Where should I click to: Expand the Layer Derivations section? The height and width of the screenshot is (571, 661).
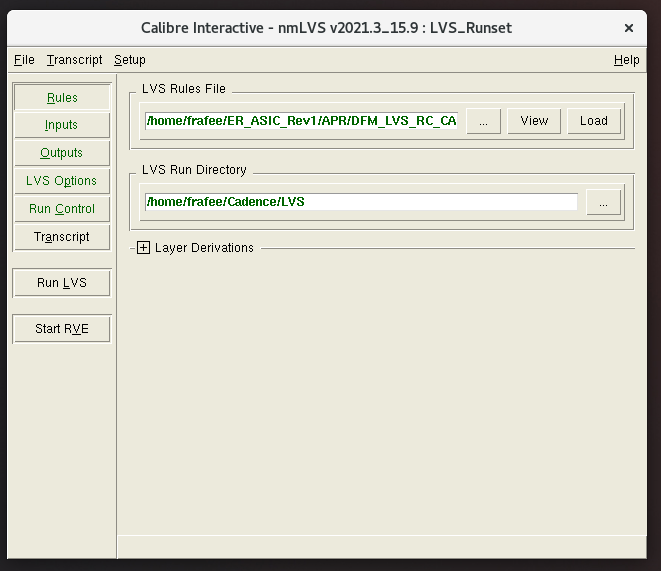pos(143,248)
